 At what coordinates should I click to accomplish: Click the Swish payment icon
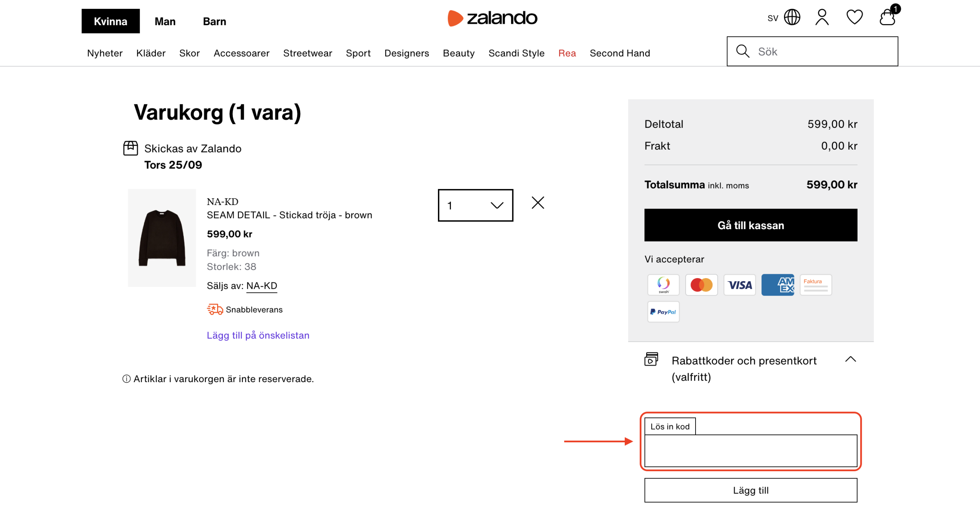663,285
